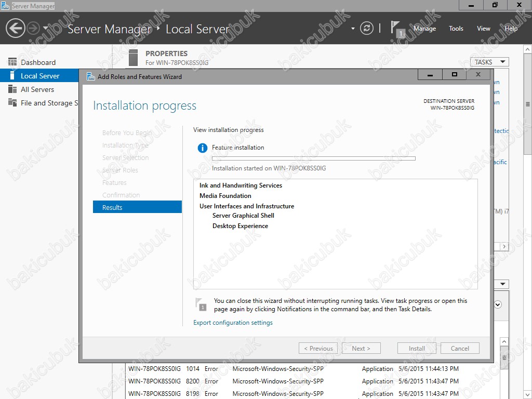The height and width of the screenshot is (399, 532).
Task: Click the events list scrollbar thumb
Action: (x=504, y=357)
